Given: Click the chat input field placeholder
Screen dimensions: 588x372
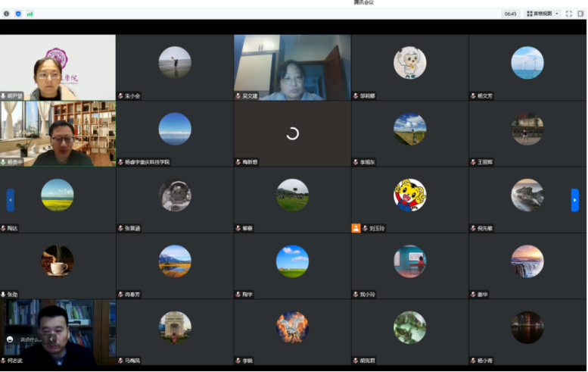Looking at the screenshot, I should [x=31, y=339].
